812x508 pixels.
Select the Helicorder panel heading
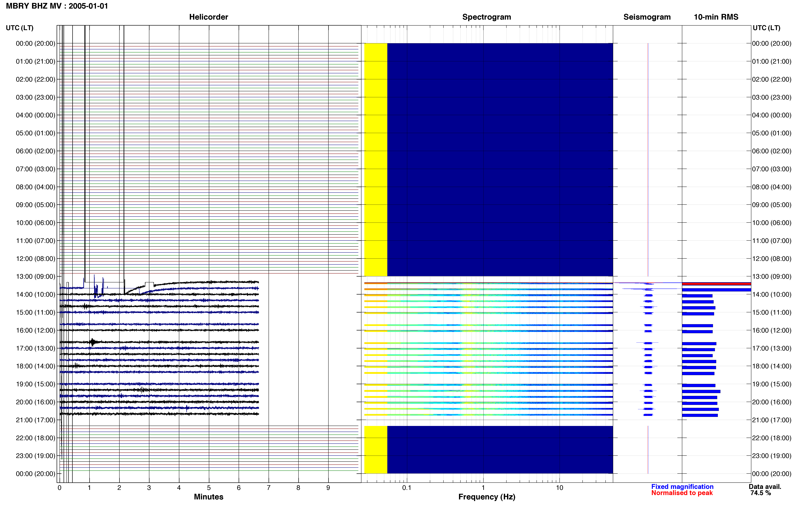click(x=209, y=17)
